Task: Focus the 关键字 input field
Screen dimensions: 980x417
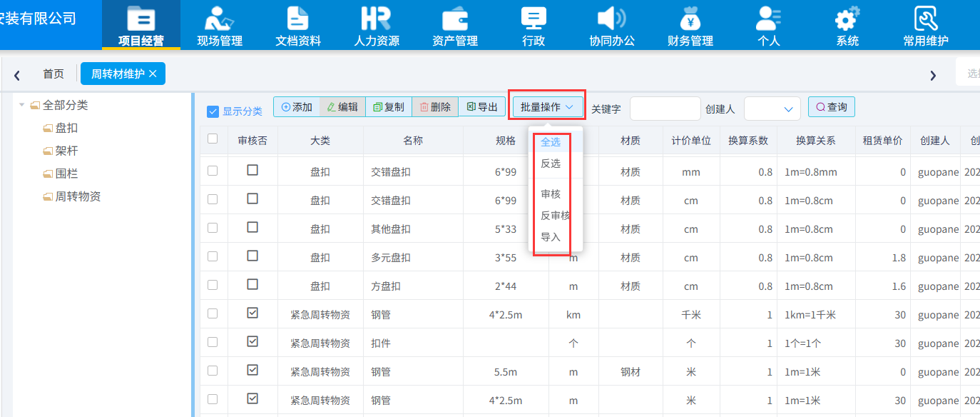Action: point(665,109)
